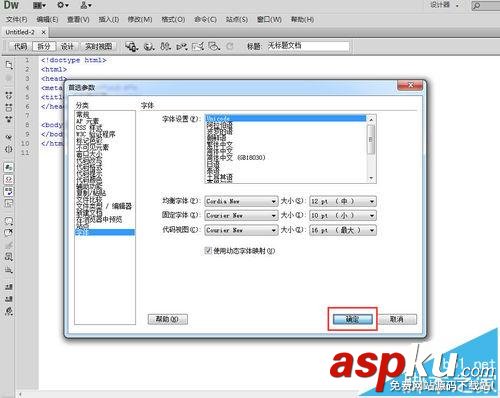The image size is (500, 398).
Task: Click the remove comment icon
Action: (9, 232)
